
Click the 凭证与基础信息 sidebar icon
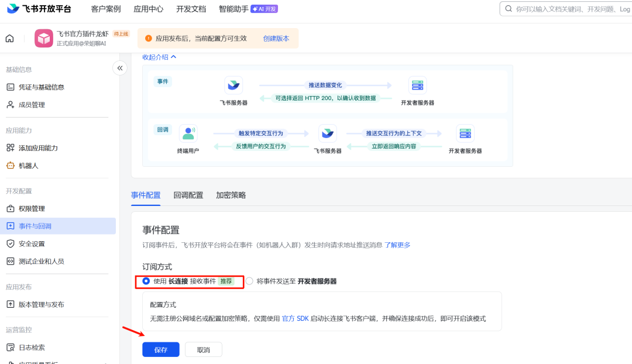[x=11, y=87]
